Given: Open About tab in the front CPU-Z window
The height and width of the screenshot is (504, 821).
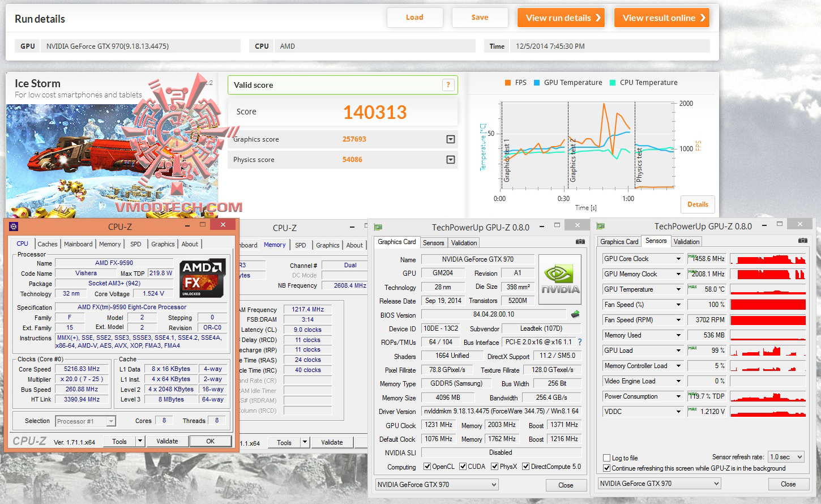Looking at the screenshot, I should [190, 244].
